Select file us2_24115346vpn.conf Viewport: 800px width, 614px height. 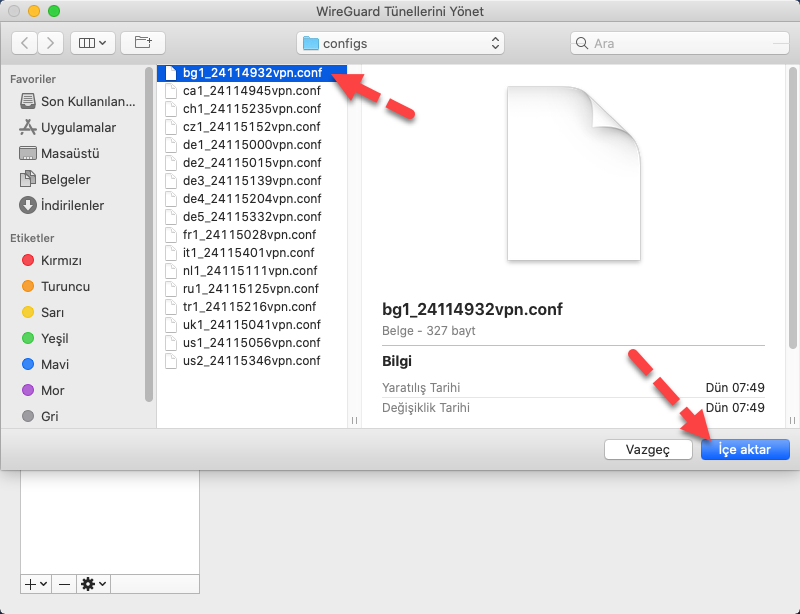[252, 360]
